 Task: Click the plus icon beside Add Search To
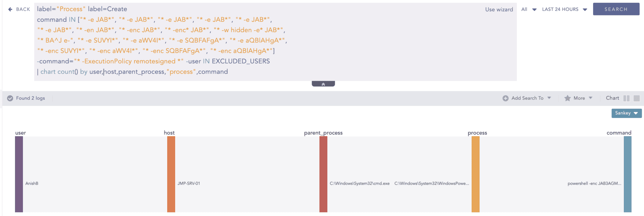click(505, 98)
